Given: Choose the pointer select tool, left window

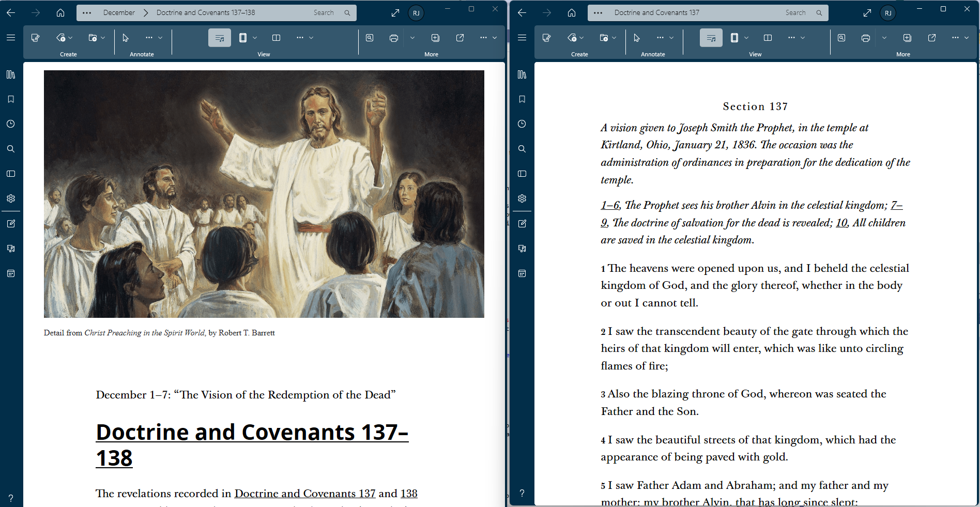Looking at the screenshot, I should tap(126, 38).
